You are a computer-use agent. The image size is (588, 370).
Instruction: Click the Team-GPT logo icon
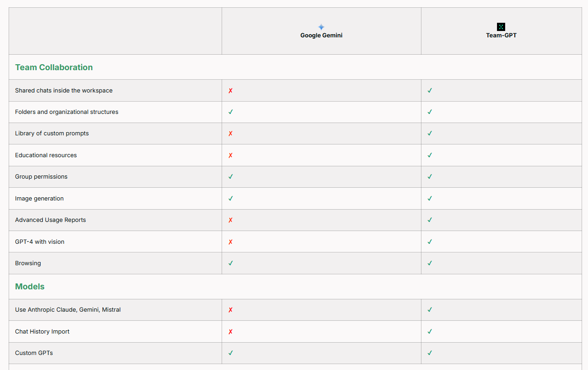coord(501,27)
